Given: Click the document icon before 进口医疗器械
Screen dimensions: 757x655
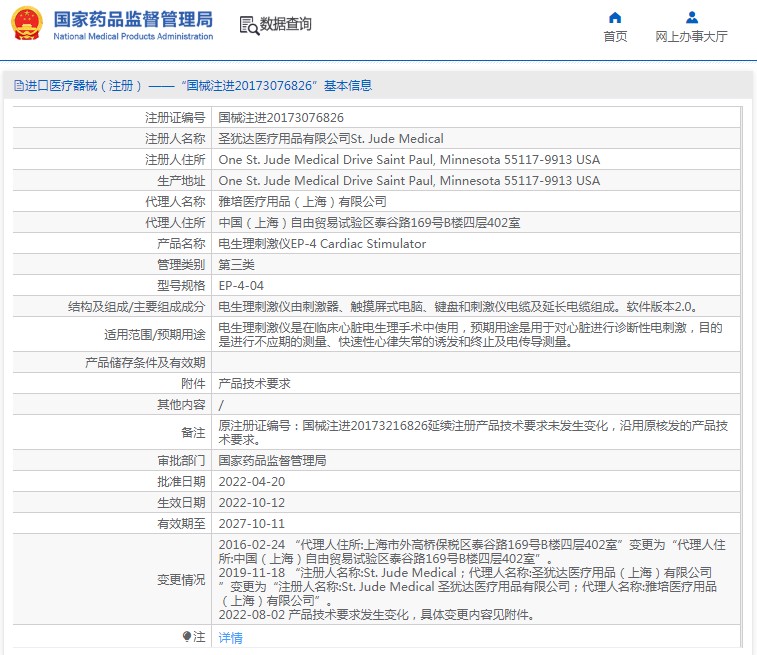Looking at the screenshot, I should (x=18, y=86).
